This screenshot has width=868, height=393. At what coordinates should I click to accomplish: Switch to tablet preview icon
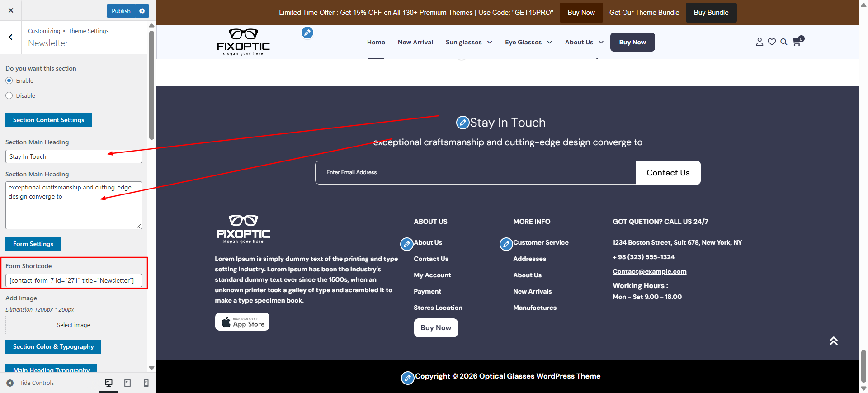coord(127,383)
